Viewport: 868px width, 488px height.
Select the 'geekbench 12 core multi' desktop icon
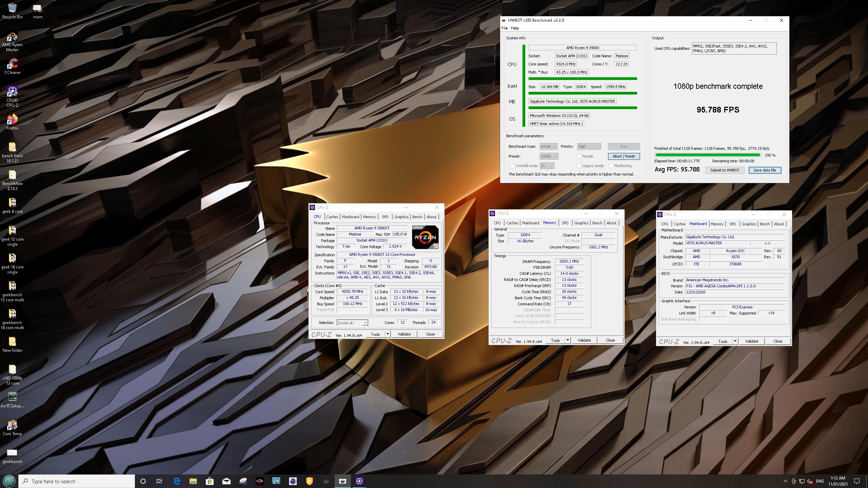coord(12,291)
